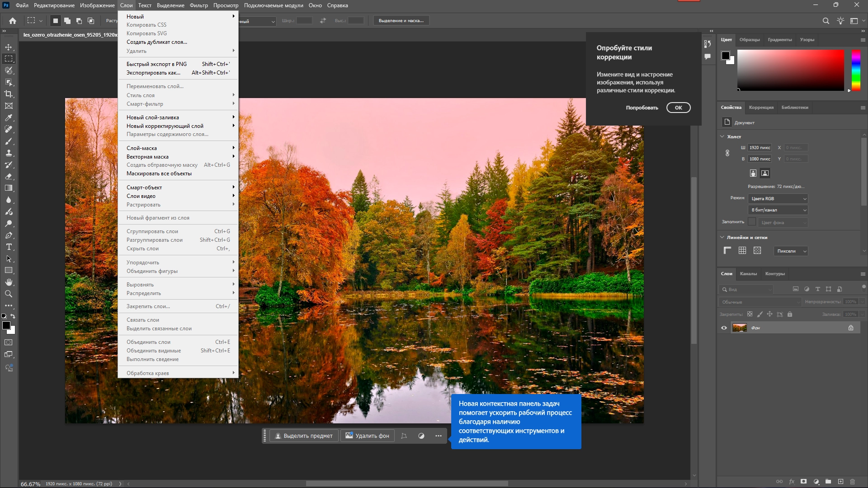Toggle the Фон layer lock icon
This screenshot has height=488, width=868.
click(851, 328)
